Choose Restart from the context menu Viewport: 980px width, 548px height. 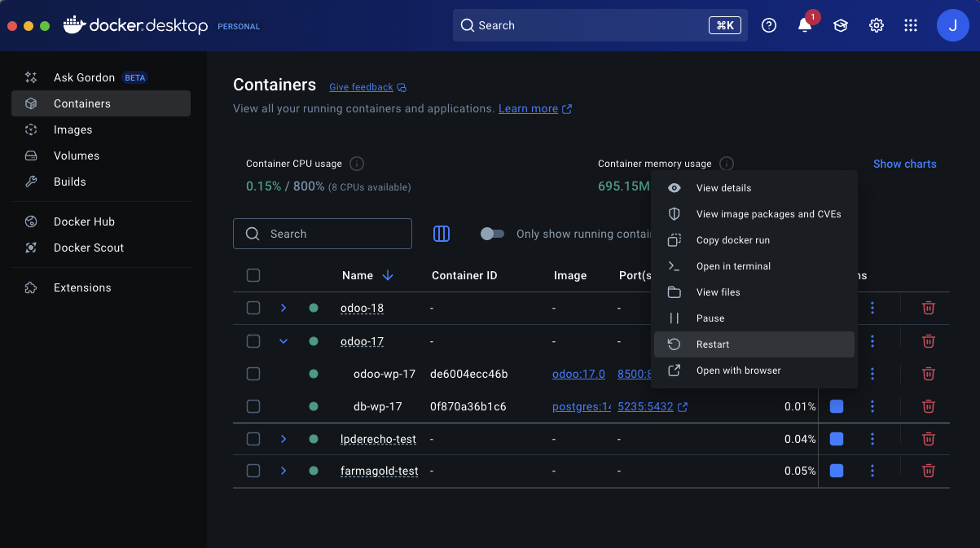click(x=711, y=344)
